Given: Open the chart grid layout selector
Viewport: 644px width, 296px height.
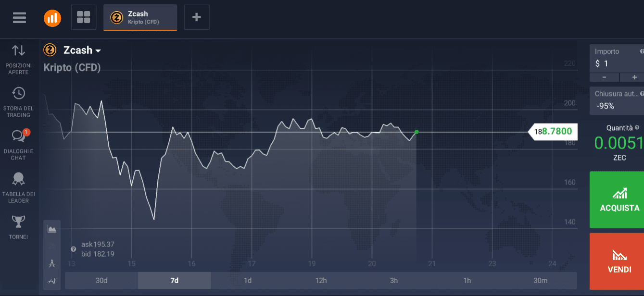Looking at the screenshot, I should click(x=84, y=17).
